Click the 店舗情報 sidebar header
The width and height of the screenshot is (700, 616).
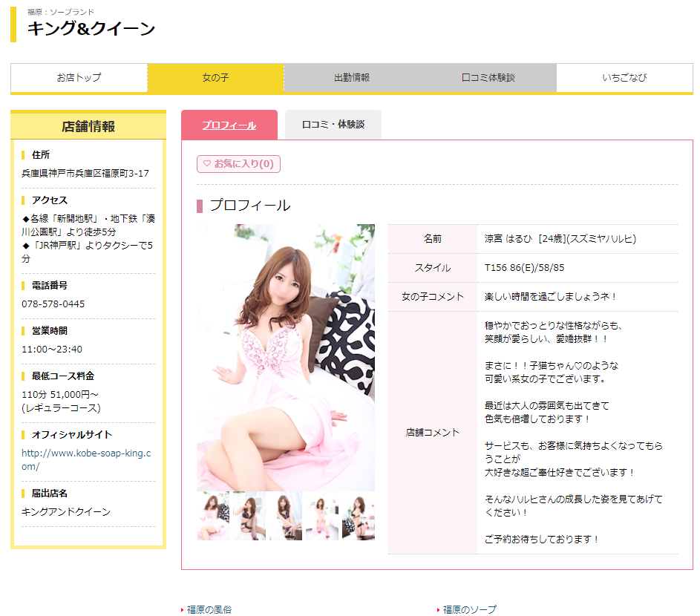88,126
